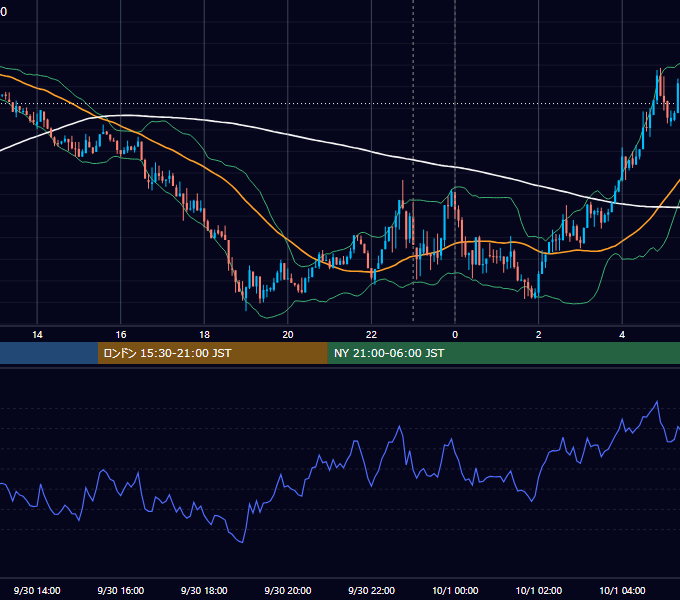The width and height of the screenshot is (680, 600).
Task: Click the hour 22 axis label
Action: click(x=371, y=334)
